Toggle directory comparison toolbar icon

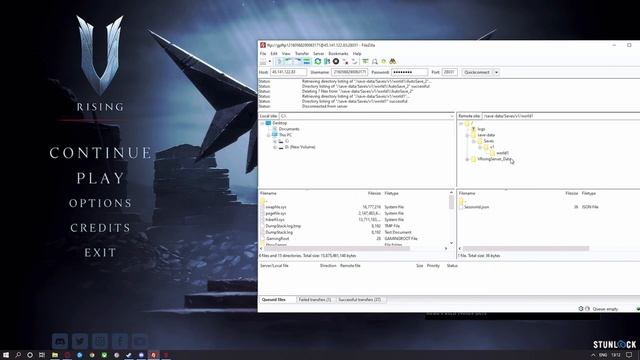374,62
